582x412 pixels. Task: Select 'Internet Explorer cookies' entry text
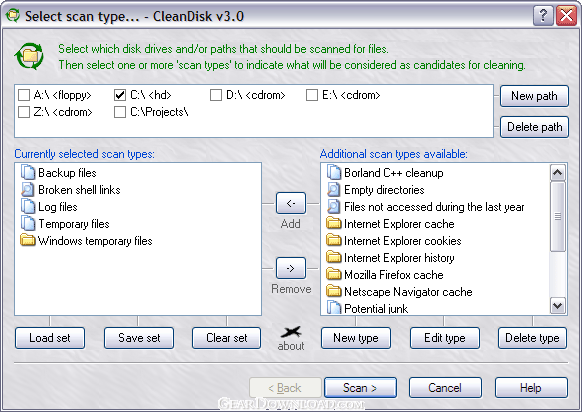coord(402,241)
